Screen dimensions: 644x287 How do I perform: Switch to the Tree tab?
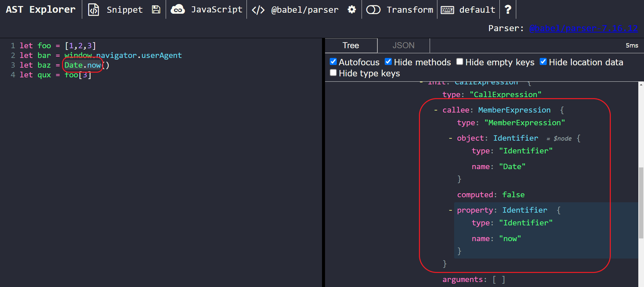[x=351, y=46]
